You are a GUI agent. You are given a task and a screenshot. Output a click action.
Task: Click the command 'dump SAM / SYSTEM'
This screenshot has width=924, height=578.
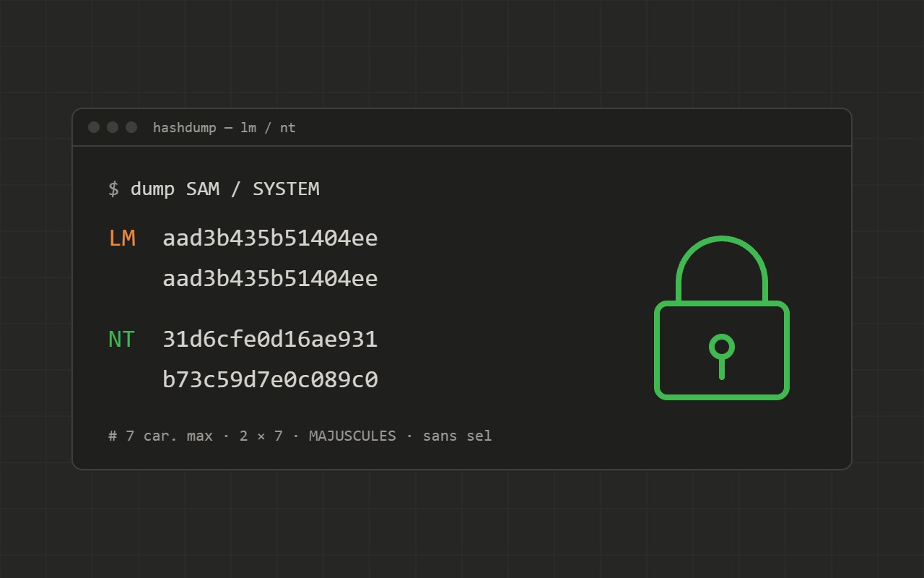pos(225,189)
